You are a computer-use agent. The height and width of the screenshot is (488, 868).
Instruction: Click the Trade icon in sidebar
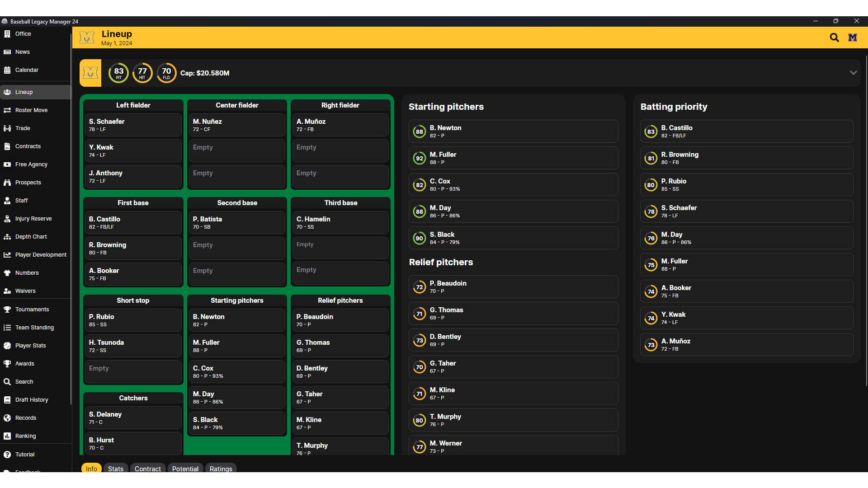(x=7, y=128)
